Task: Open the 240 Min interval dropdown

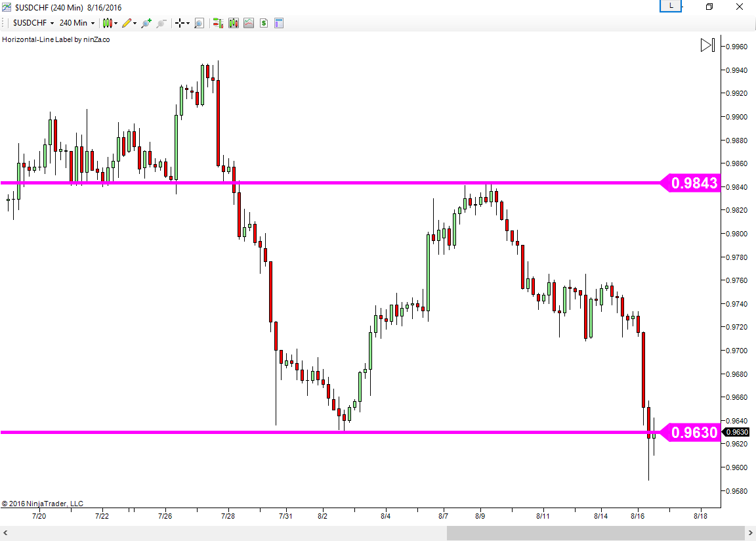Action: [x=77, y=23]
